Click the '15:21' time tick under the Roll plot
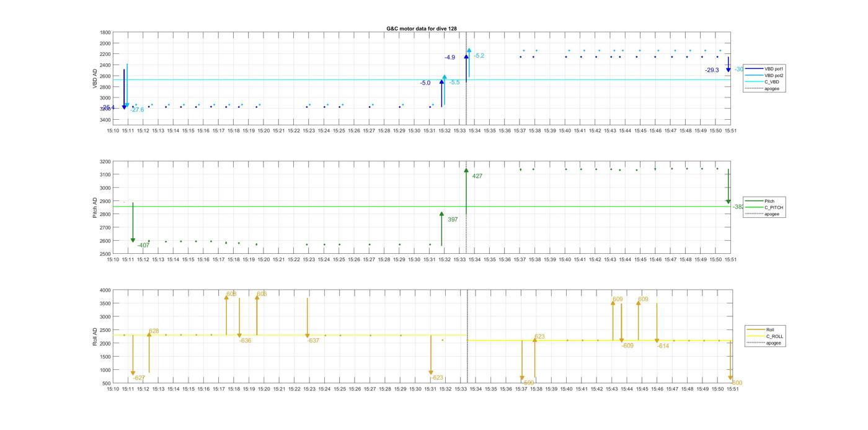This screenshot has width=868, height=430. [279, 389]
